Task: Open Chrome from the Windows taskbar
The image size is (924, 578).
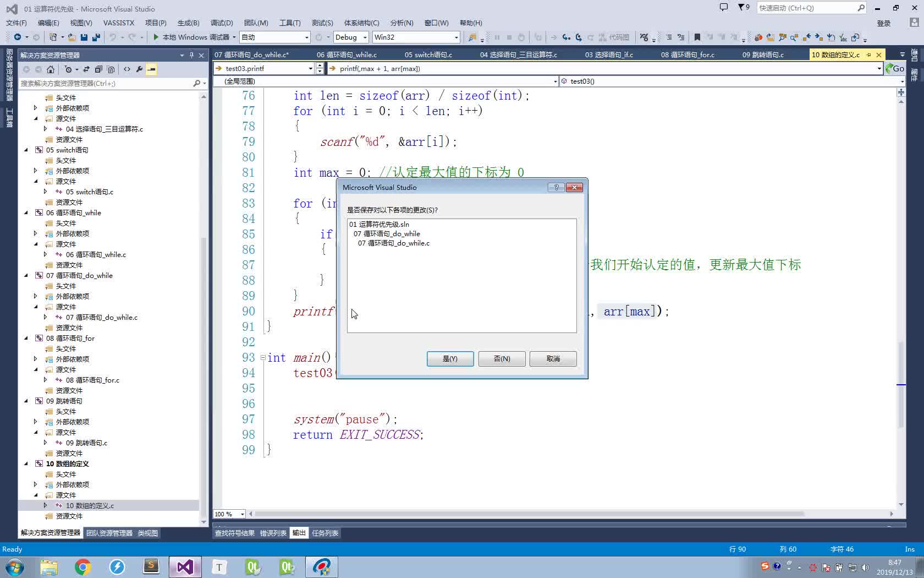Action: tap(82, 566)
